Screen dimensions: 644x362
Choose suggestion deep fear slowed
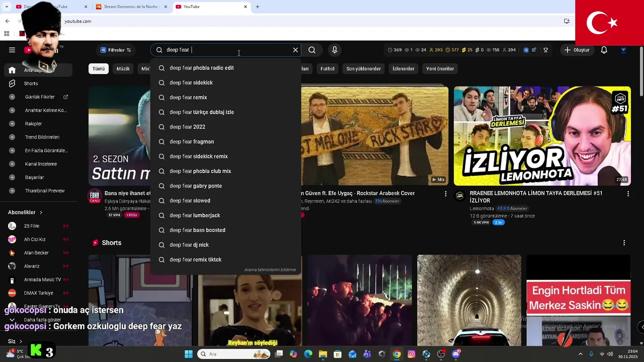point(225,201)
